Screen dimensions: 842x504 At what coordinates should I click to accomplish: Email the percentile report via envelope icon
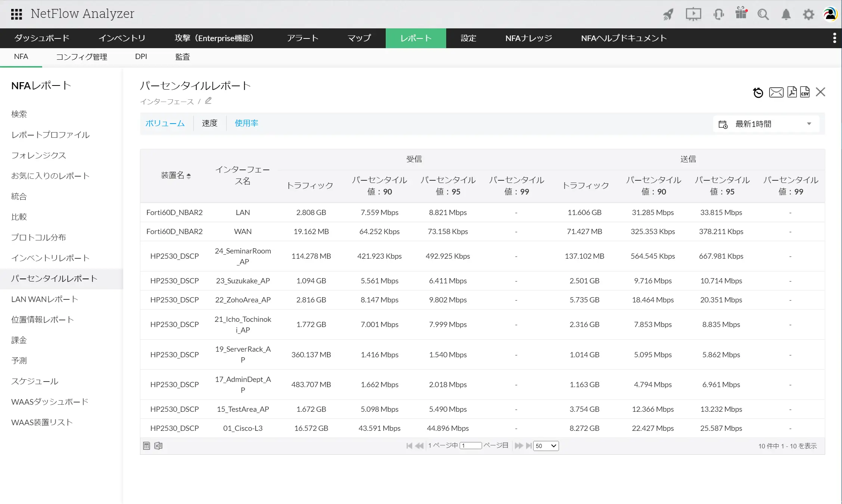pos(776,92)
